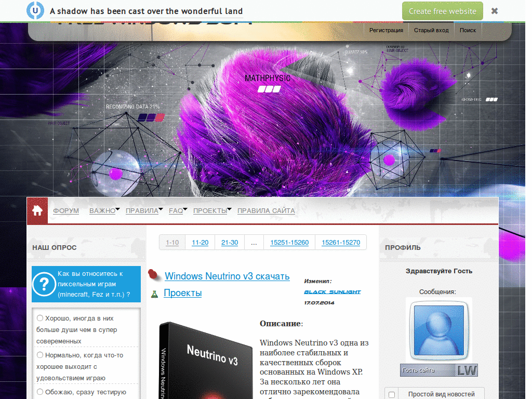Expand the ПРАВИЛА dropdown arrow

pos(161,209)
